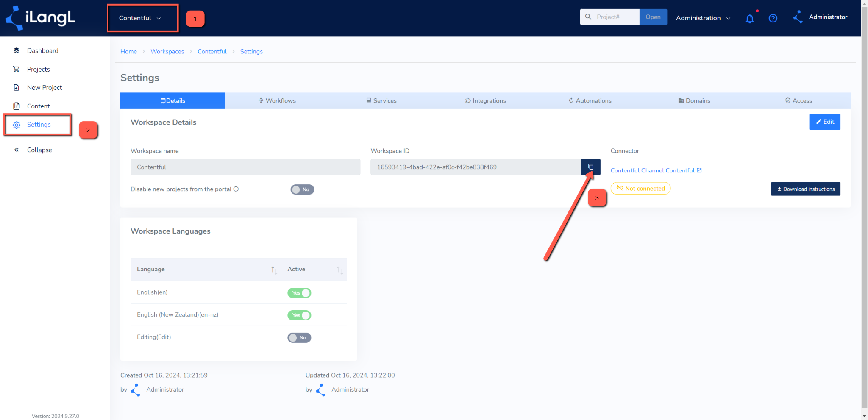868x420 pixels.
Task: Click Download instructions button
Action: point(805,189)
